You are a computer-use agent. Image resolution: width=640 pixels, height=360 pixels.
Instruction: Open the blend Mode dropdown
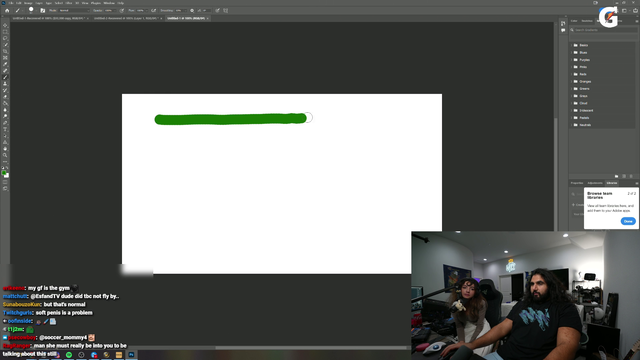[x=74, y=11]
